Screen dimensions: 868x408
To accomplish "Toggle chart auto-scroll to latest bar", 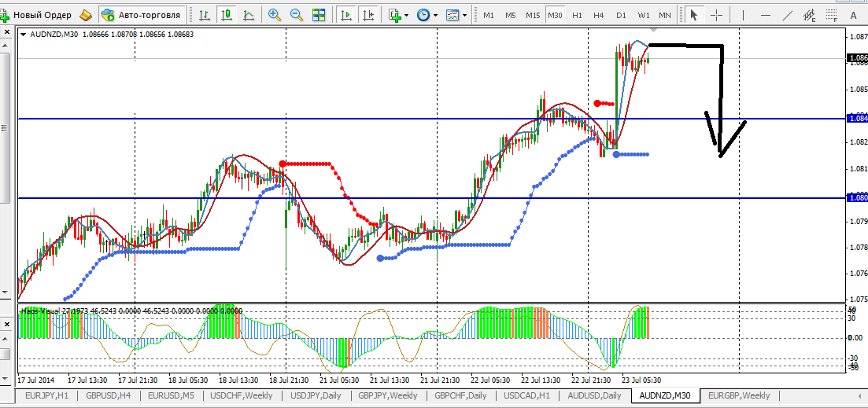I will (345, 15).
